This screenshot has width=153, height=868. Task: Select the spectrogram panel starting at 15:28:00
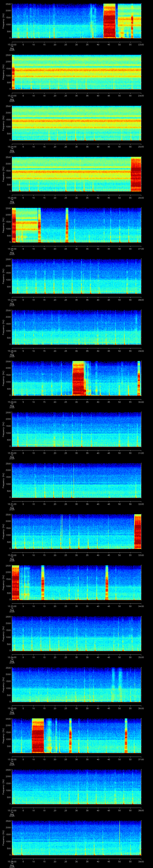[x=76, y=327]
